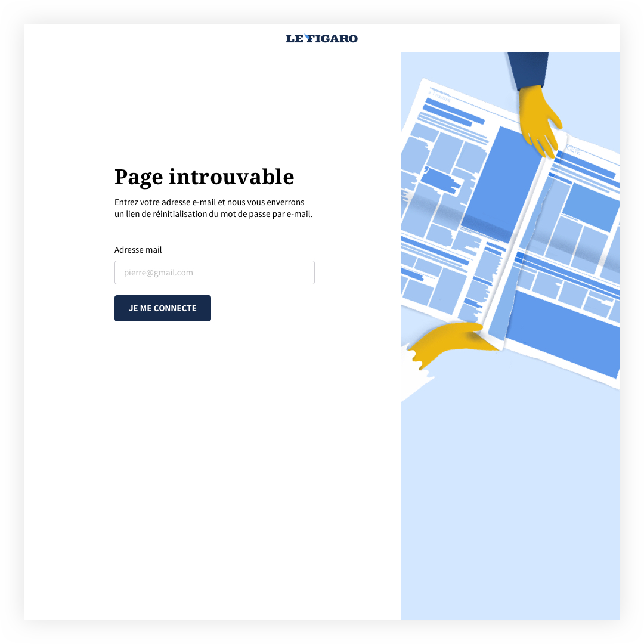This screenshot has height=644, width=644.
Task: Select the Adresse mail label
Action: pos(138,250)
